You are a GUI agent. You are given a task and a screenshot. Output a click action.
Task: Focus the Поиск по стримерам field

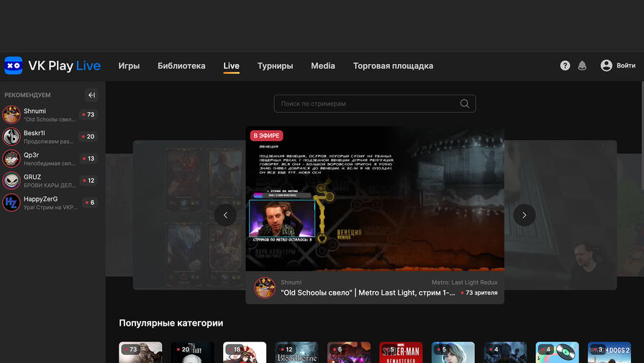375,104
